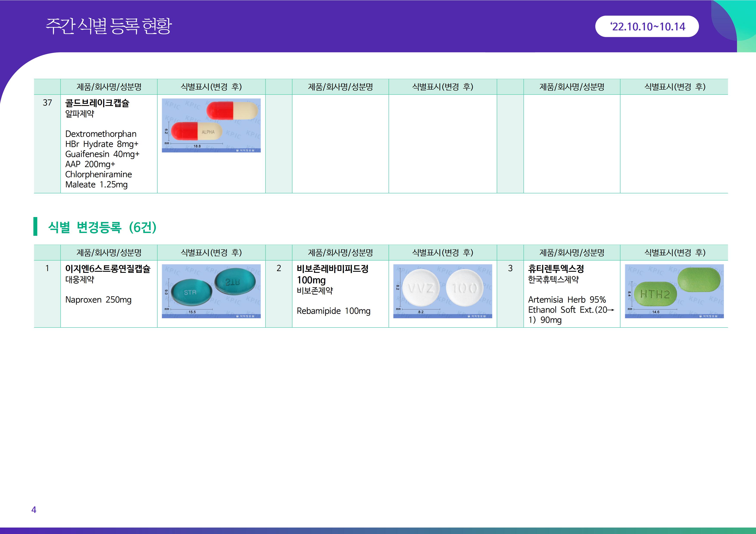The image size is (756, 534).
Task: Select product name 이지엔6스트롱연질캡슐
Action: point(108,269)
